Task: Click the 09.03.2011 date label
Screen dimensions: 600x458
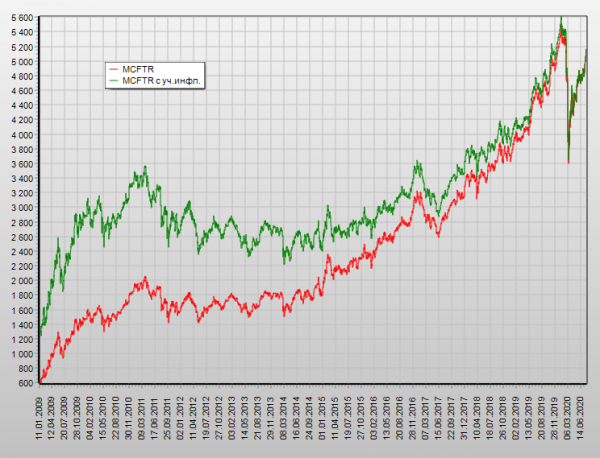Action: coord(140,420)
